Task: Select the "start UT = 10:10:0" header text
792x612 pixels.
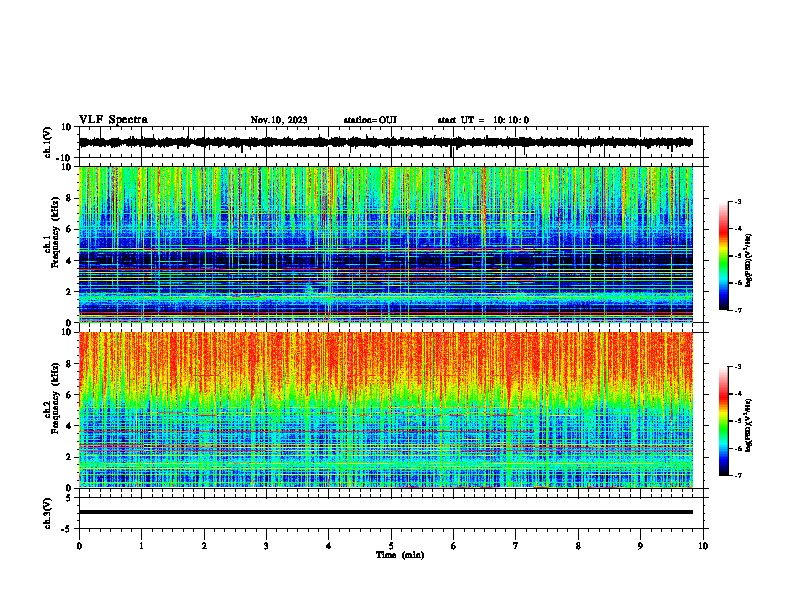Action: pos(483,120)
